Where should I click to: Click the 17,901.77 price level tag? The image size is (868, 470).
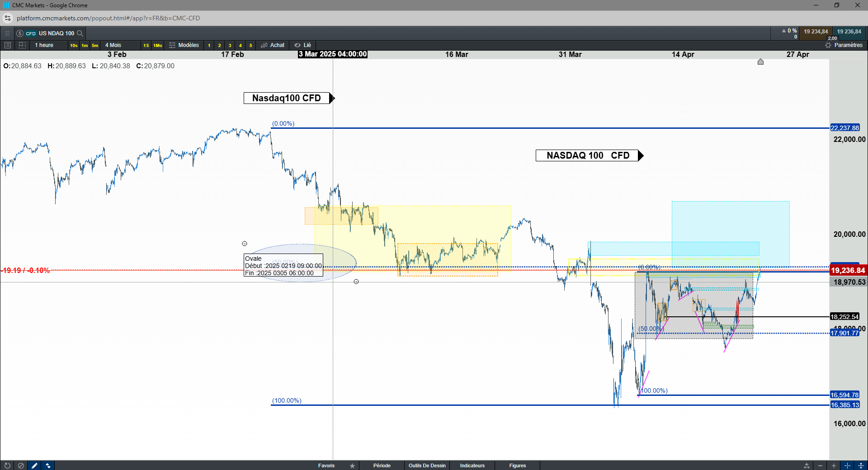pos(845,333)
